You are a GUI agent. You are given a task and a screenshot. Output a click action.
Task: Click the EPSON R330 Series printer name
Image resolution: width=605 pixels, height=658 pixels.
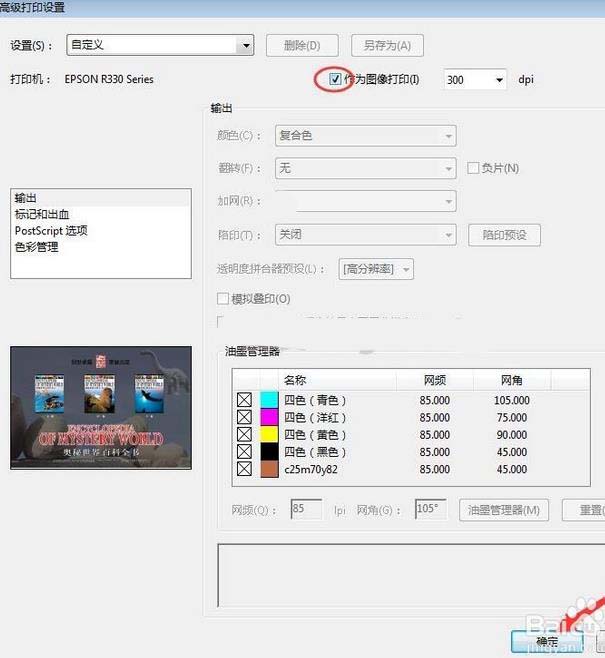click(109, 79)
